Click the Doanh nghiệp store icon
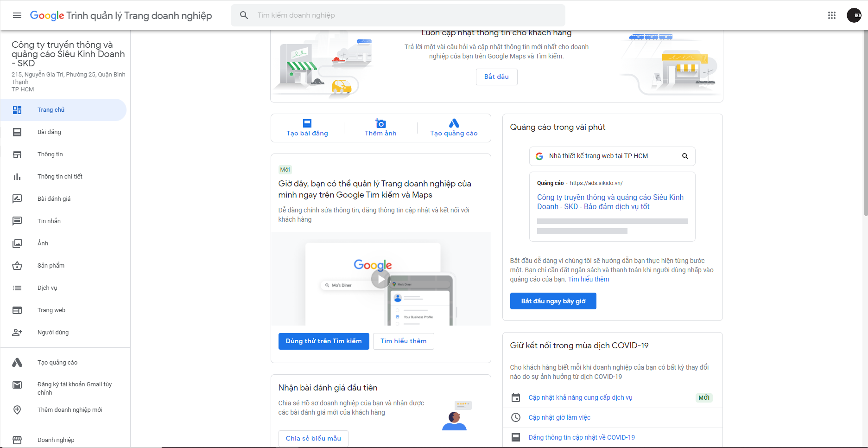Viewport: 868px width, 448px height. [x=17, y=440]
